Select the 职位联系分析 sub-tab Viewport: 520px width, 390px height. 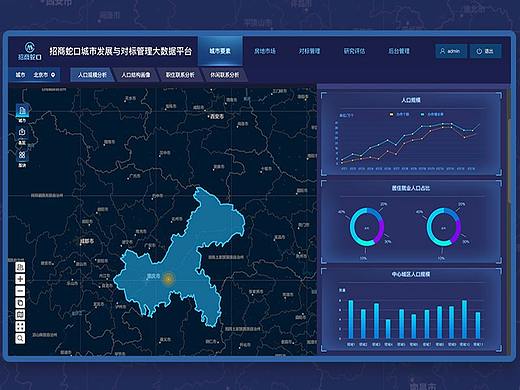pos(180,75)
